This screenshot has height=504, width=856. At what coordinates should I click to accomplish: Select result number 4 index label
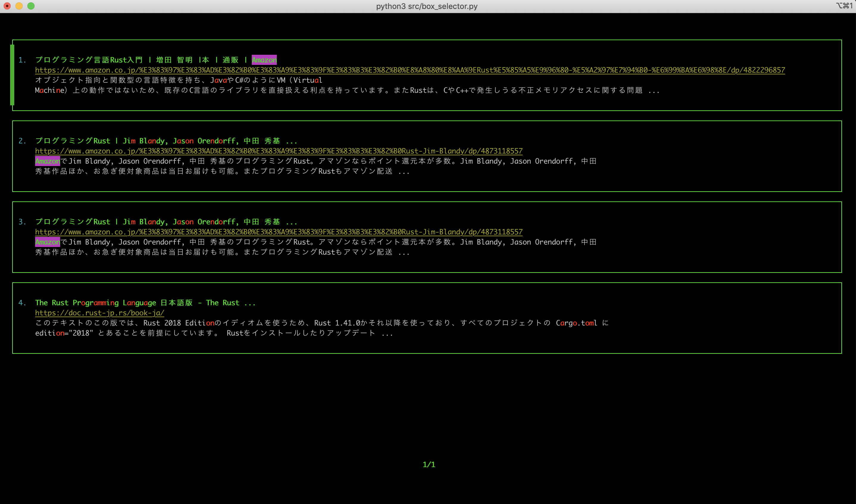coord(22,303)
